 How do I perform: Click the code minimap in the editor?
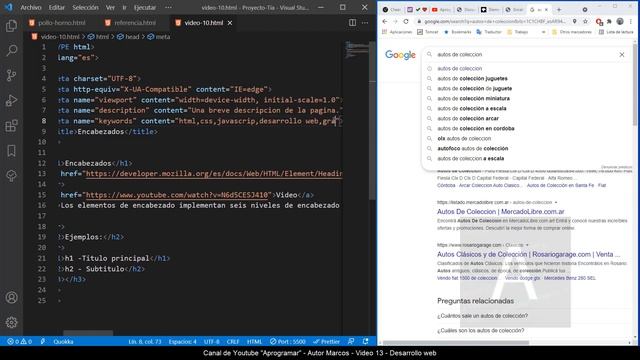pyautogui.click(x=357, y=49)
